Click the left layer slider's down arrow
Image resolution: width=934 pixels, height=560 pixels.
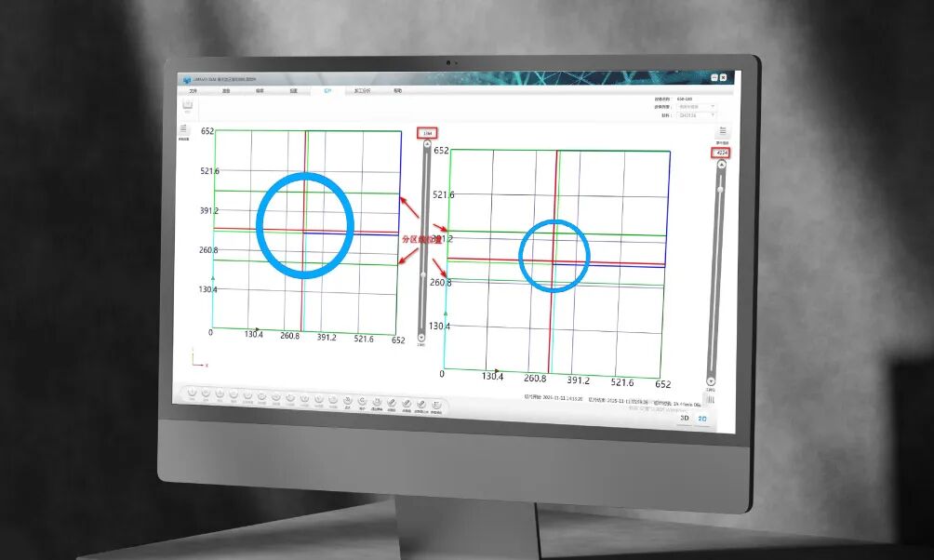(421, 338)
